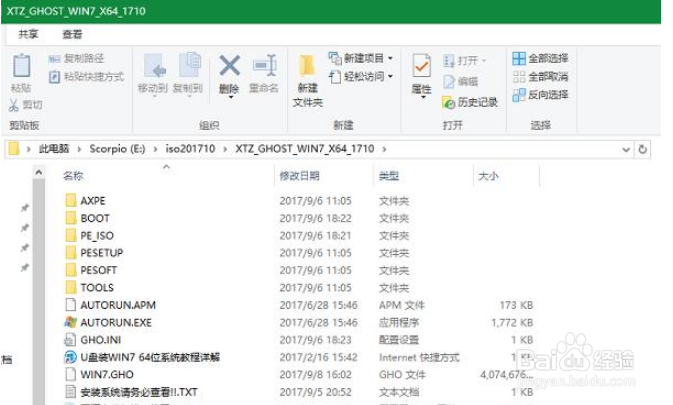The height and width of the screenshot is (405, 673).
Task: Expand chevron after Scorpio (E:) in breadcrumb
Action: (x=155, y=149)
